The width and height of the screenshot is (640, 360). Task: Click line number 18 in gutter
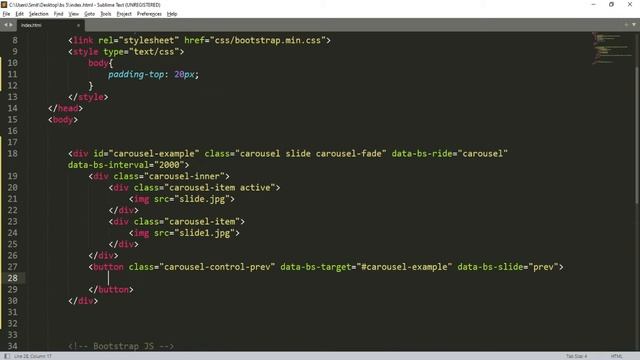13,153
